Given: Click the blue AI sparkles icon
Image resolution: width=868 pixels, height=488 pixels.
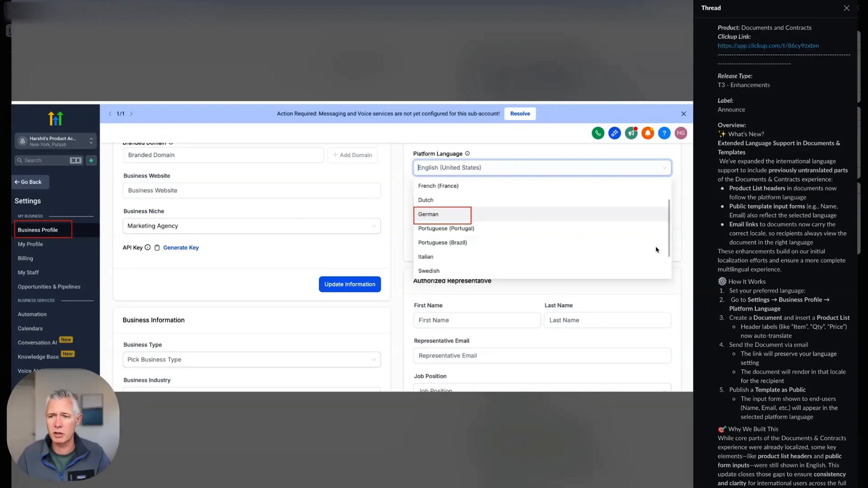Looking at the screenshot, I should (x=615, y=133).
